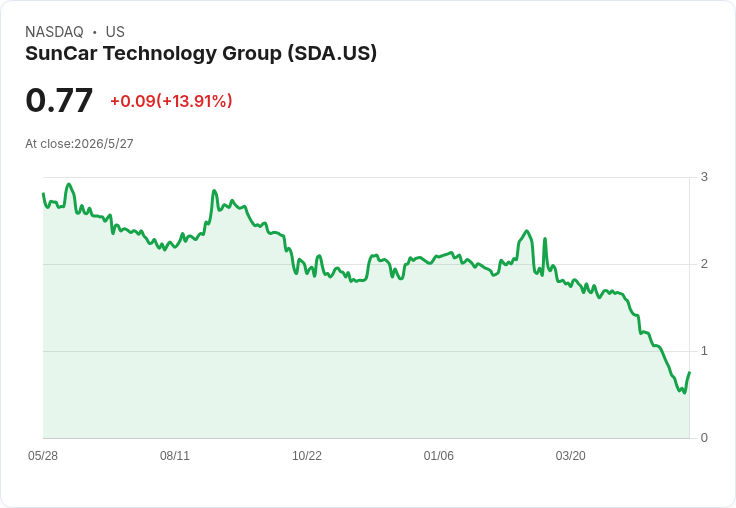Click the chart's first peak near 05/28
Screen dimensions: 736x508
69,184
